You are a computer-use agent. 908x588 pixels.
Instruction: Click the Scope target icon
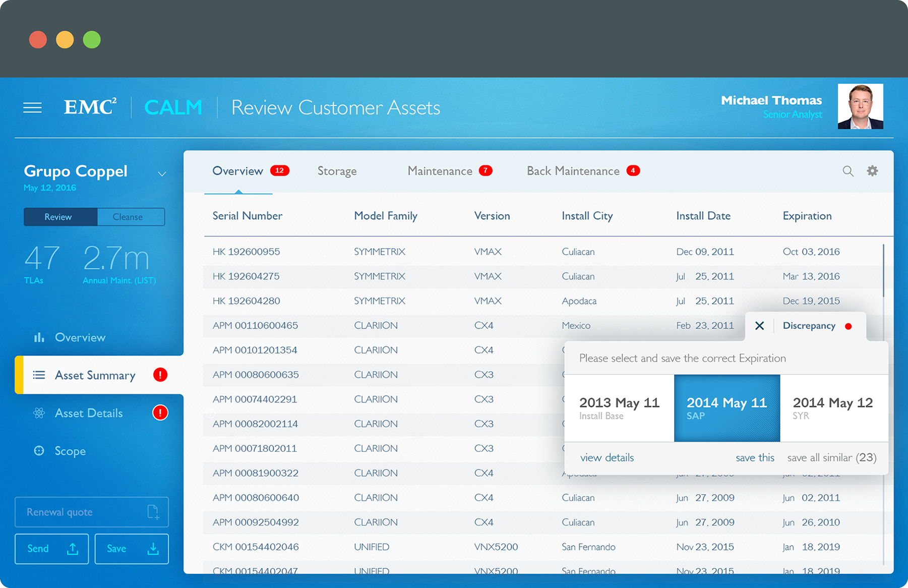39,451
